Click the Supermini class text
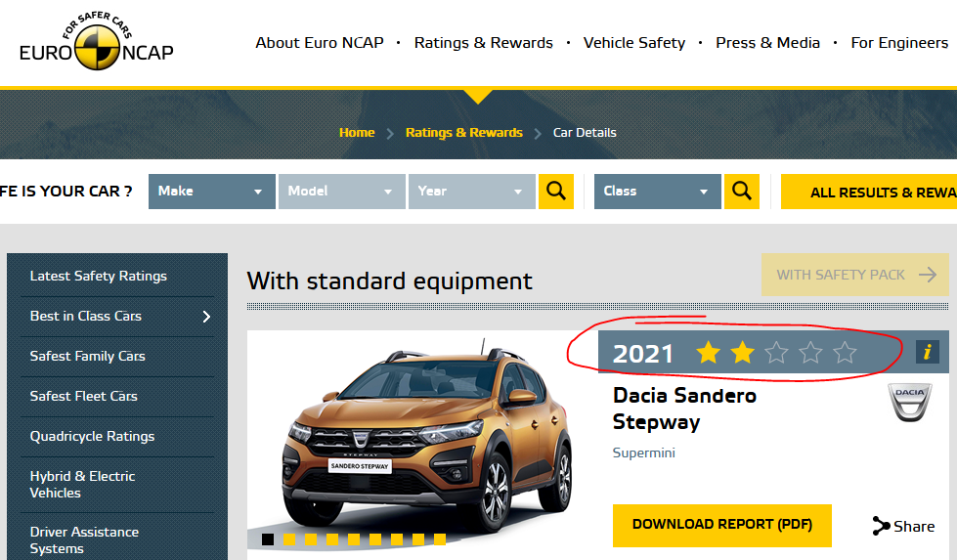This screenshot has height=560, width=957. (644, 452)
